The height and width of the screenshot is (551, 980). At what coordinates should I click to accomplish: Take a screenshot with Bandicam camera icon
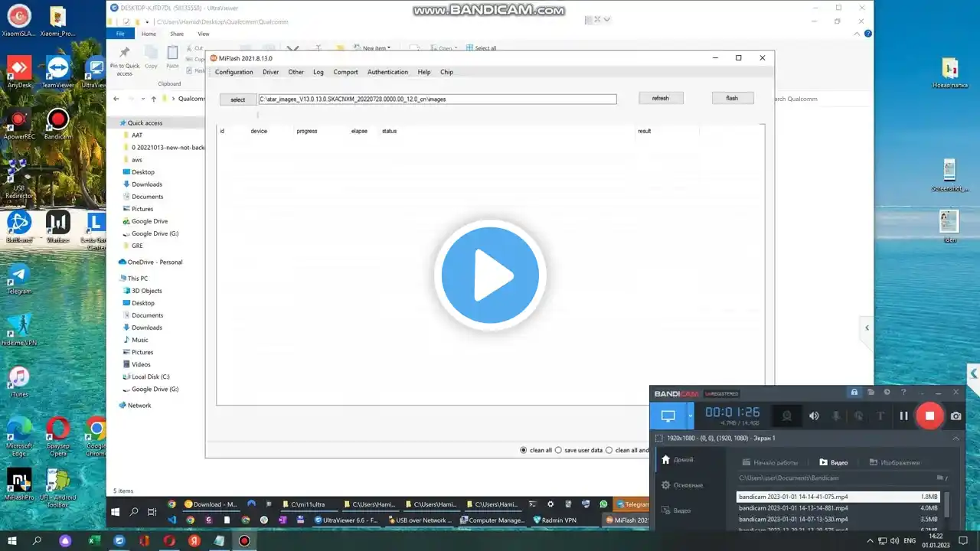coord(956,416)
